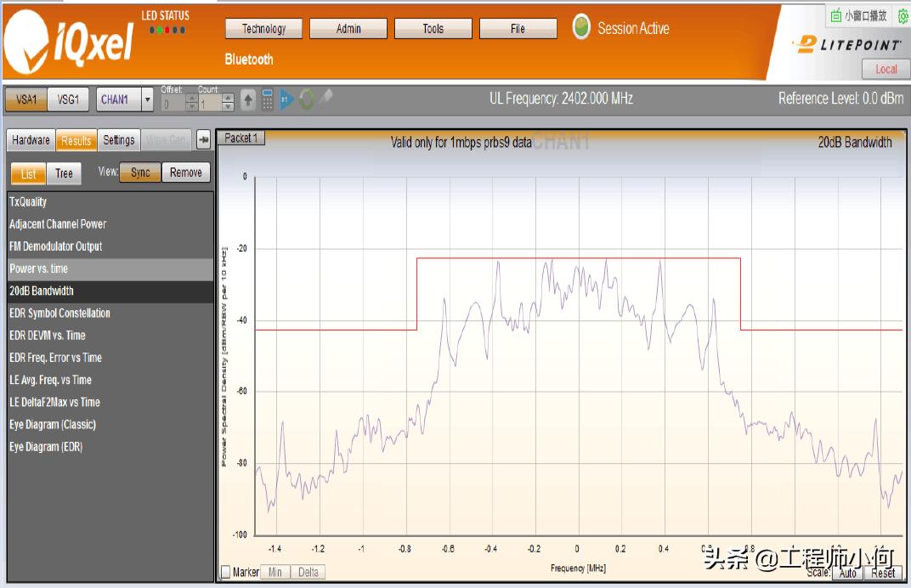
Task: Open the Technology menu
Action: click(x=263, y=29)
